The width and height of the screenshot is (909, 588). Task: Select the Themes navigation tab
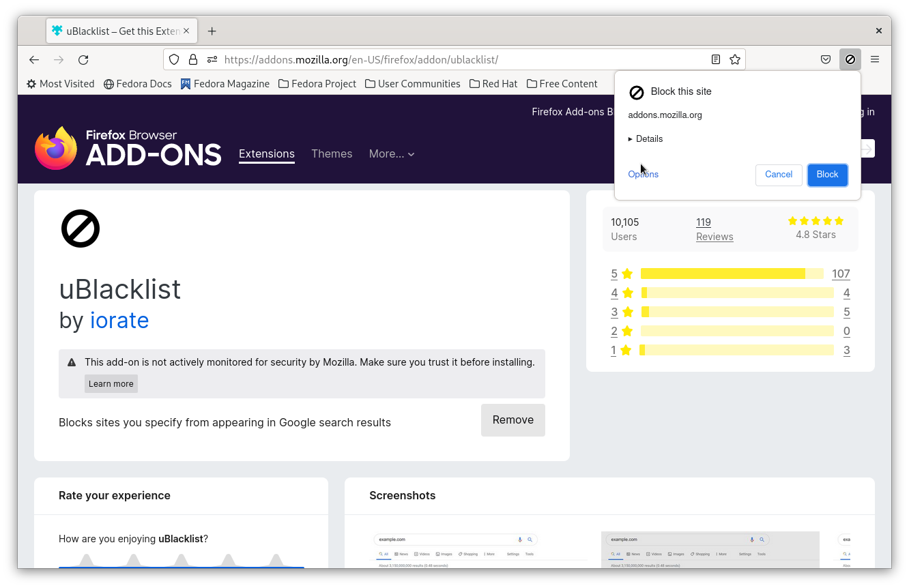click(x=332, y=154)
